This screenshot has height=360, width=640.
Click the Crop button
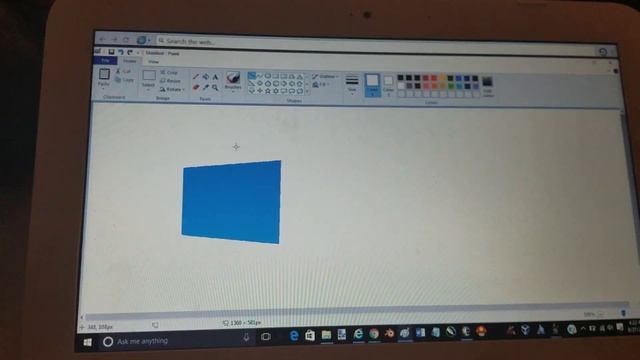(x=170, y=73)
